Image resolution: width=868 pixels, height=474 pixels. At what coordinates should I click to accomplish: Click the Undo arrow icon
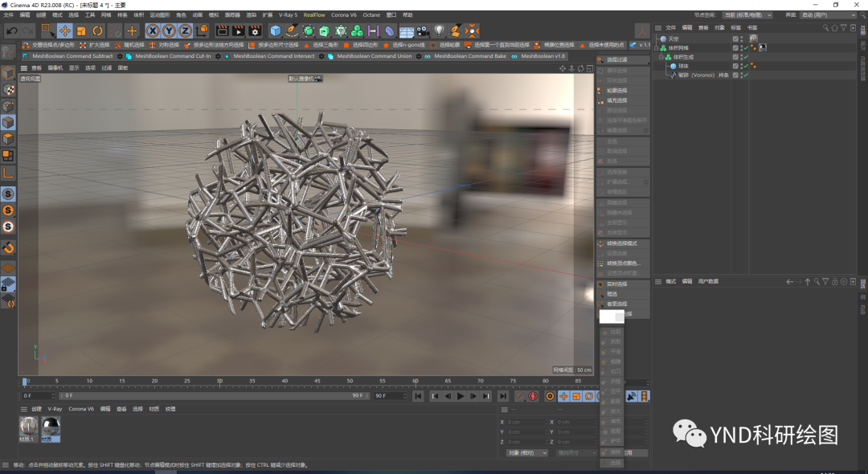click(11, 31)
